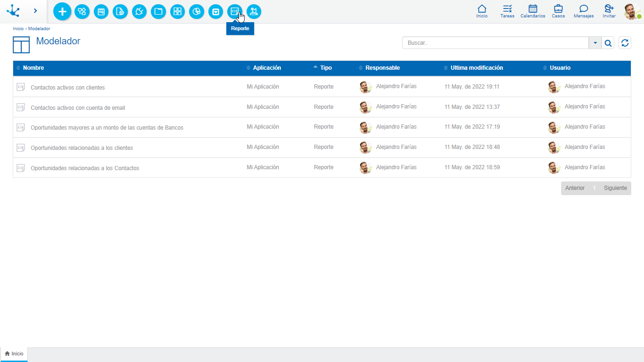Click the folder icon in the toolbar
Viewport: 644px width, 362px height.
coord(158,12)
